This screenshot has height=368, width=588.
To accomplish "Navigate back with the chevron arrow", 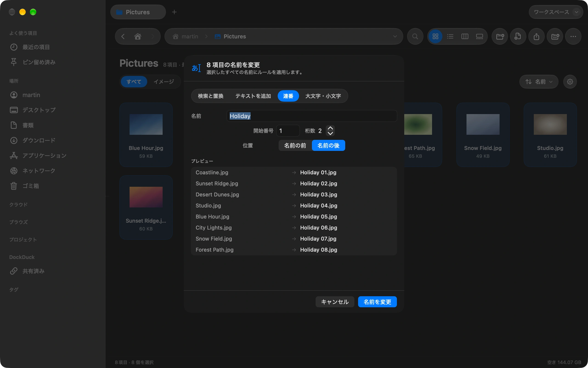I will [123, 37].
